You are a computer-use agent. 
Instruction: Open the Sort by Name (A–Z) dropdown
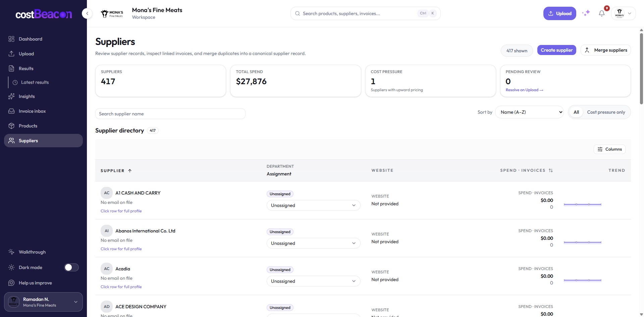pyautogui.click(x=529, y=112)
